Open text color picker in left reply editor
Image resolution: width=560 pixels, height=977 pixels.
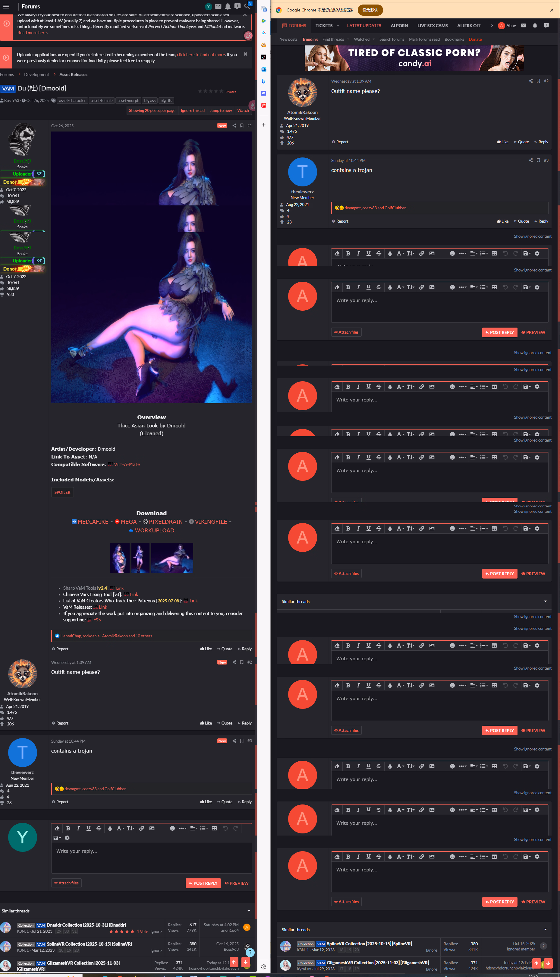[110, 828]
